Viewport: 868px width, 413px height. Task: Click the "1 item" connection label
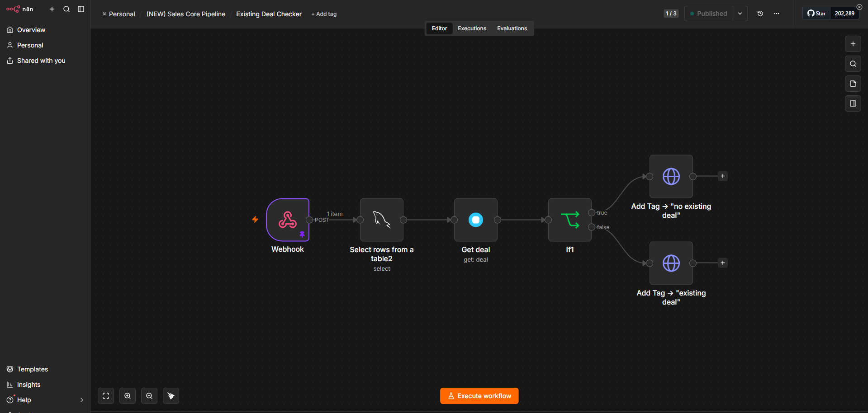335,214
